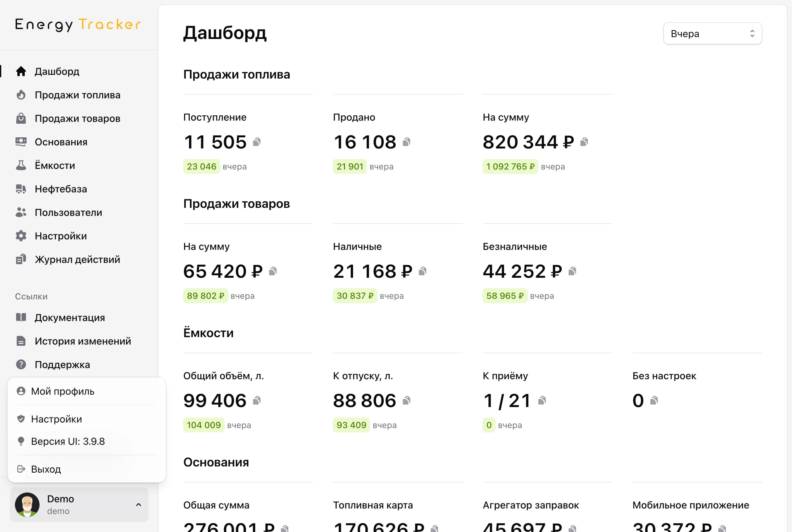Select Выход to log out
Viewport: 792px width, 532px height.
click(x=87, y=469)
